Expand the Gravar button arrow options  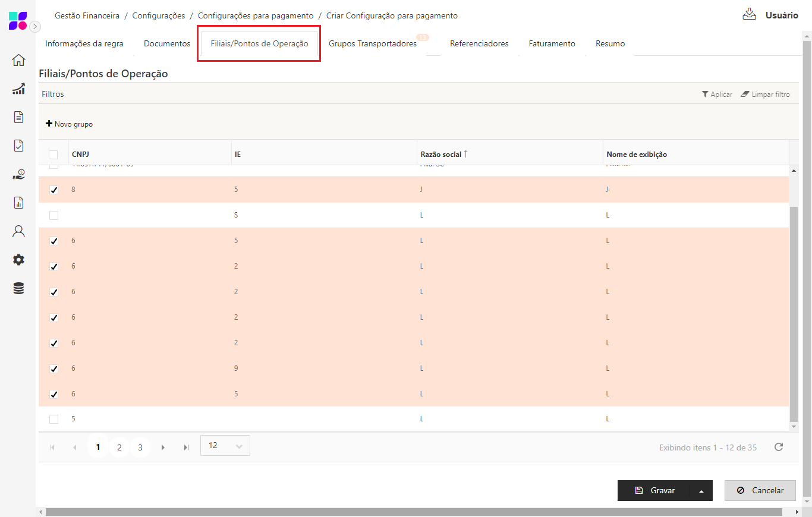[x=701, y=491]
